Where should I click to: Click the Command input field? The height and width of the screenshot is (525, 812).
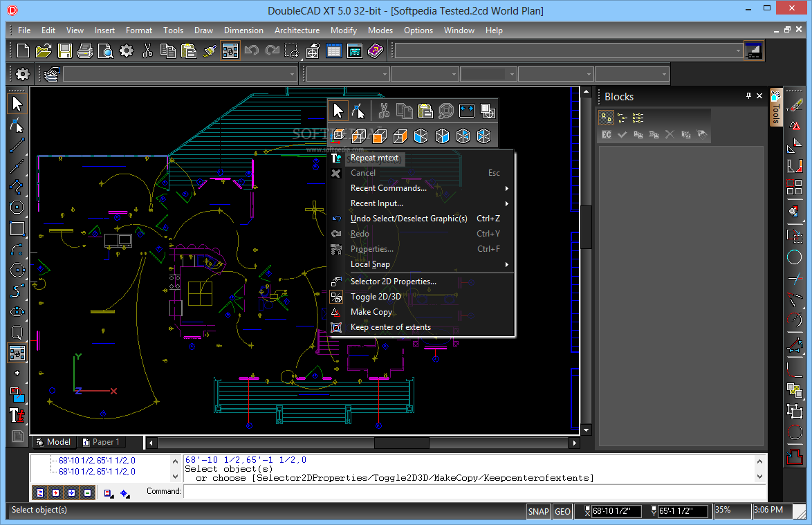point(474,492)
